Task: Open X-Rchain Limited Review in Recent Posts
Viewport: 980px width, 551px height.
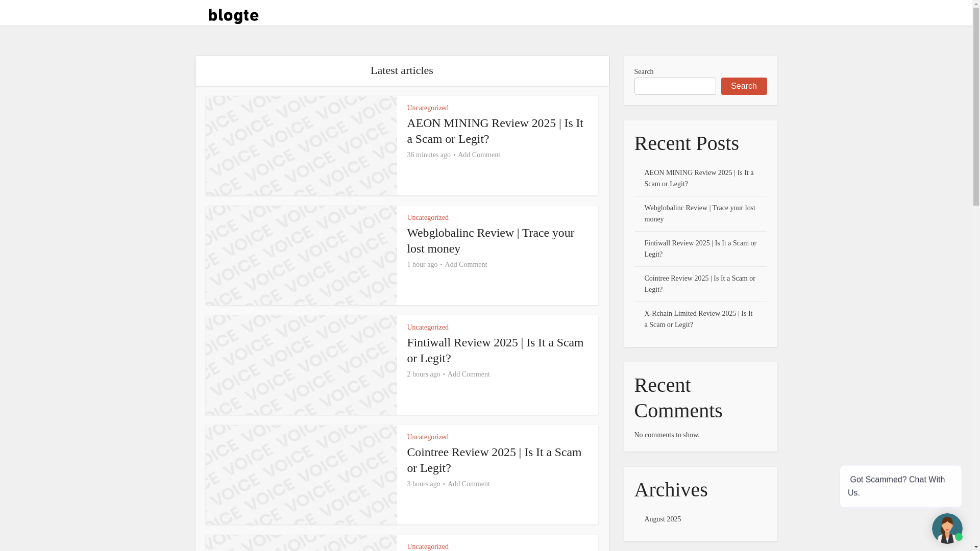Action: 698,319
